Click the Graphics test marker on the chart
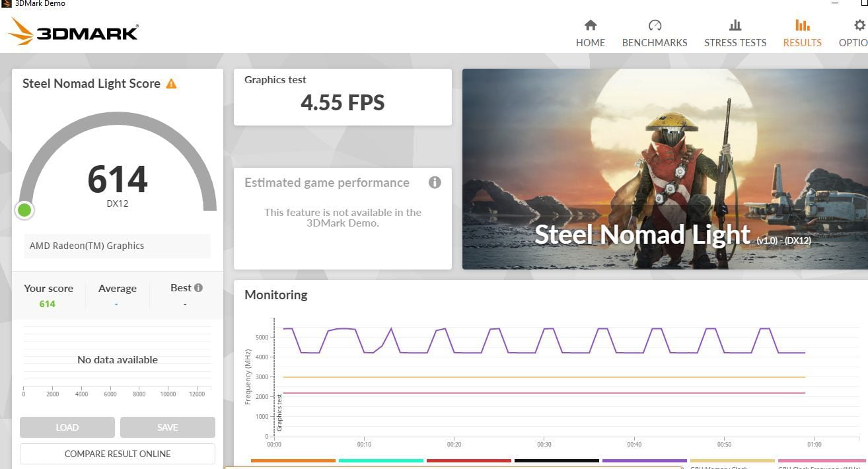Screen dimensions: 868x469 (279, 412)
